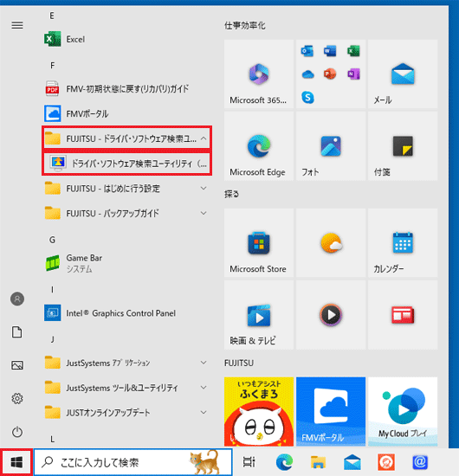The width and height of the screenshot is (459, 476).
Task: Open the カレンダー tile
Action: point(403,243)
